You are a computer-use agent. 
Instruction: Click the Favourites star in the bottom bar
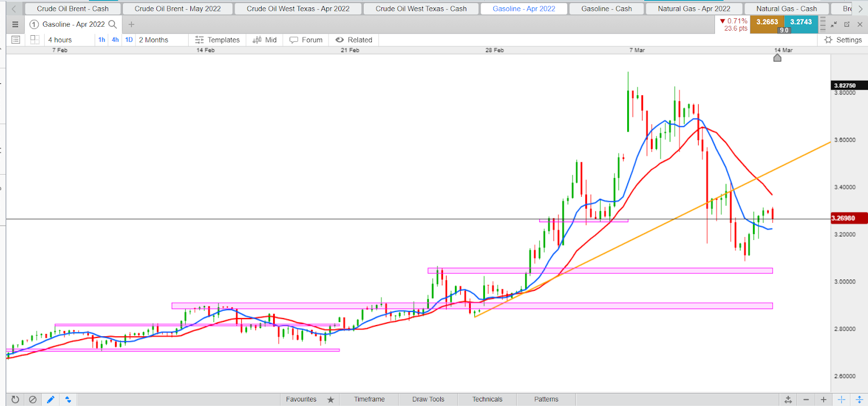(x=331, y=399)
